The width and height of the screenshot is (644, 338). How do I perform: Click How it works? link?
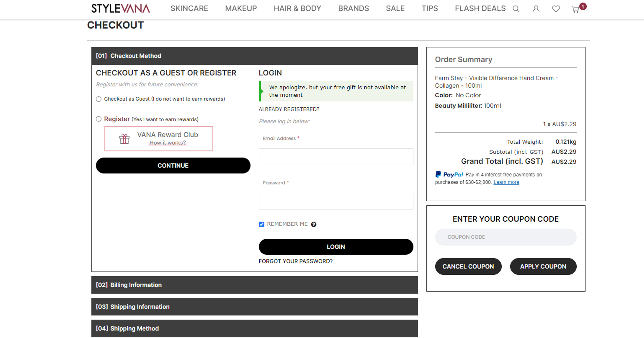[x=168, y=143]
